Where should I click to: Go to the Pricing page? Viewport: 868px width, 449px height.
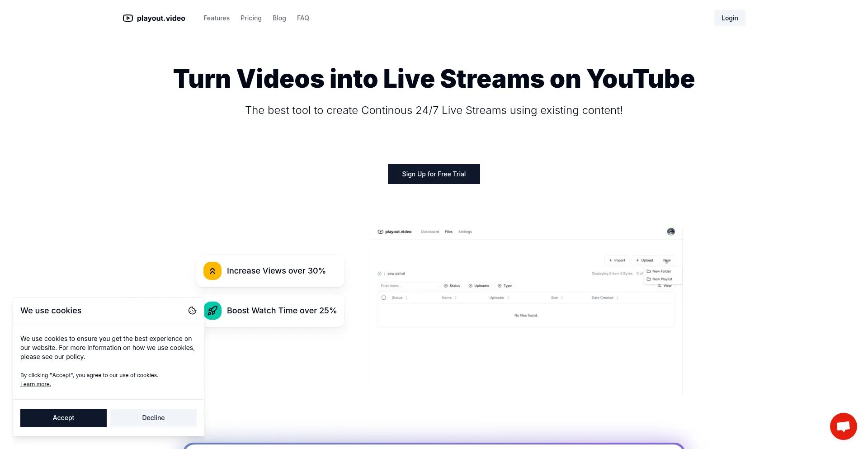click(x=251, y=18)
